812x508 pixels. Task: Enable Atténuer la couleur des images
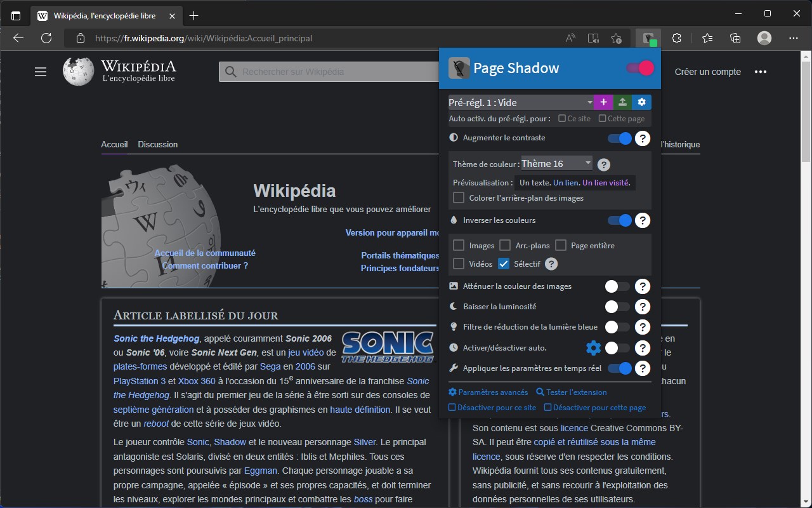tap(617, 287)
